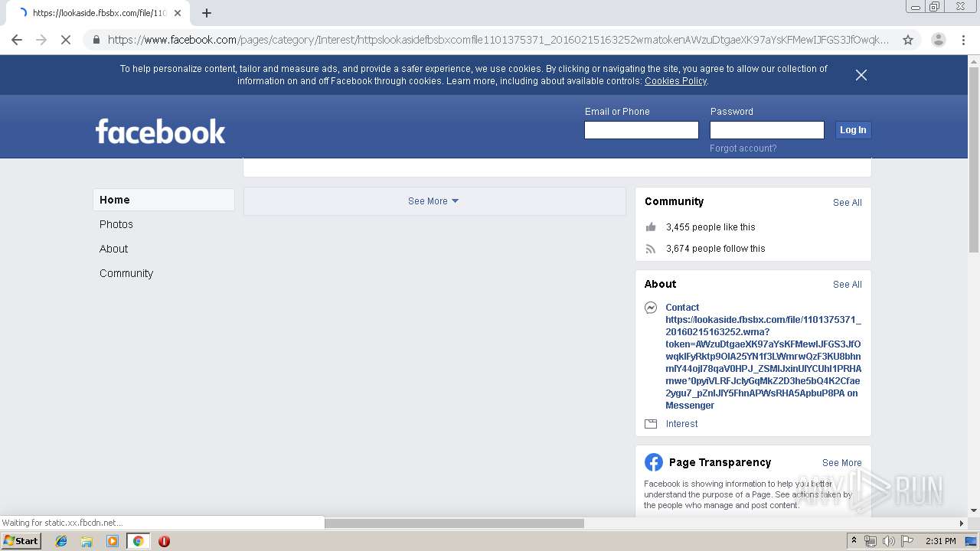
Task: Select Community in page sidebar
Action: [x=126, y=273]
